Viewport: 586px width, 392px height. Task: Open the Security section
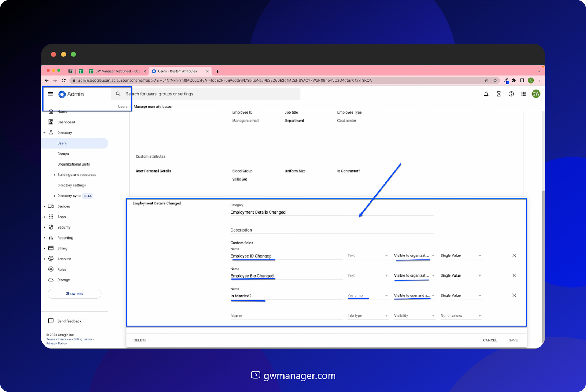tap(51, 227)
